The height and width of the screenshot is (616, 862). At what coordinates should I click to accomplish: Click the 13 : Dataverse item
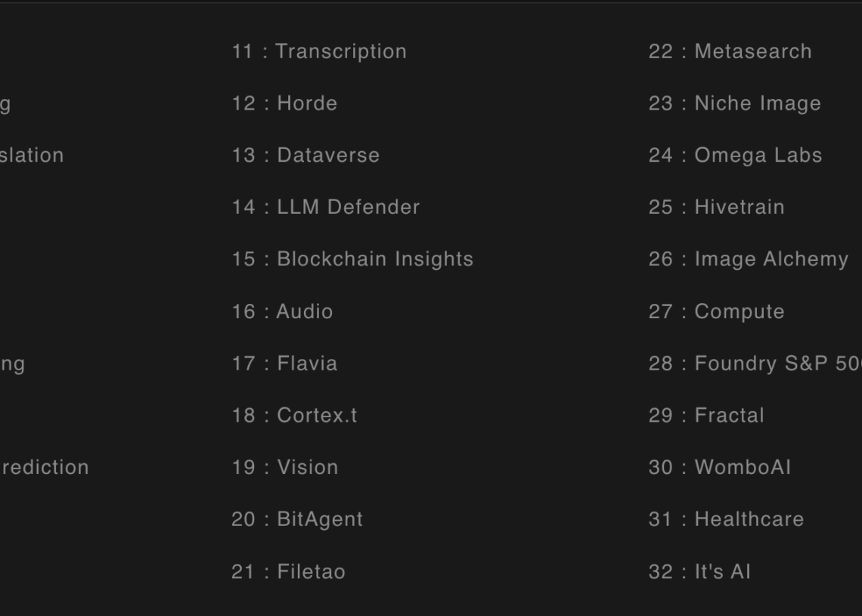click(305, 155)
